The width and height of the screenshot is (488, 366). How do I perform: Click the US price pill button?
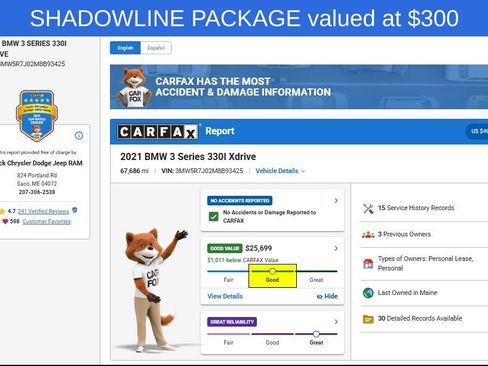pyautogui.click(x=477, y=131)
